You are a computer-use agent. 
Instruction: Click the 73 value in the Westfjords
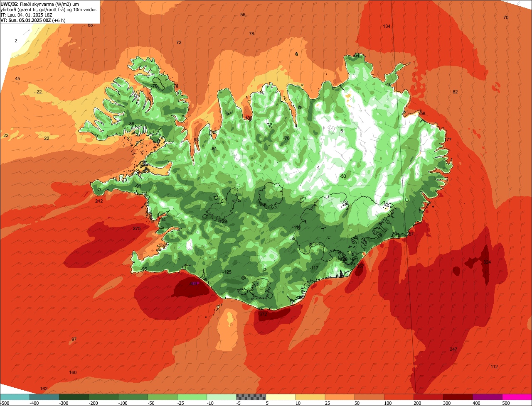tap(175, 86)
